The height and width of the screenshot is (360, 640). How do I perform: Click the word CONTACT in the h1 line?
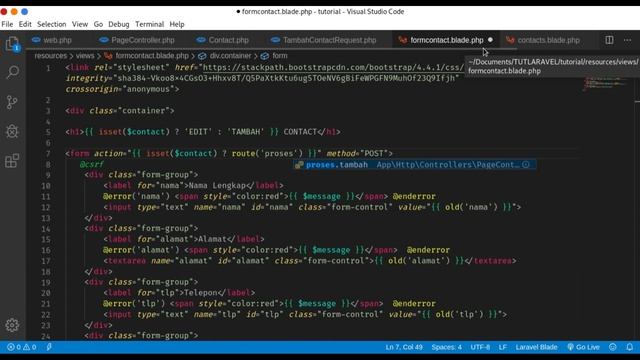300,132
